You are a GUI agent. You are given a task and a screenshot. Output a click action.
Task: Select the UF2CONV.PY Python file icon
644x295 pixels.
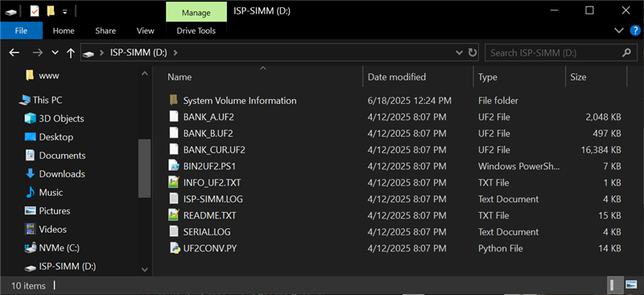[175, 248]
